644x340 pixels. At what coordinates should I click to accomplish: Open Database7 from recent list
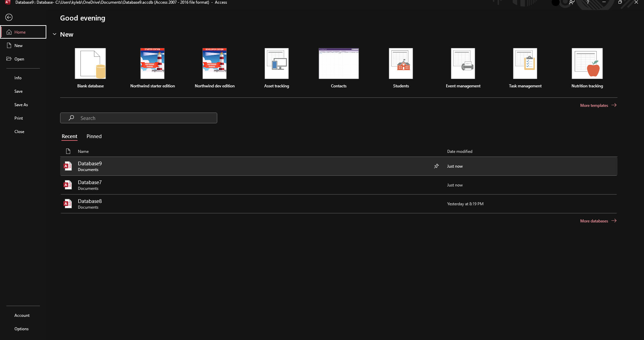tap(339, 185)
